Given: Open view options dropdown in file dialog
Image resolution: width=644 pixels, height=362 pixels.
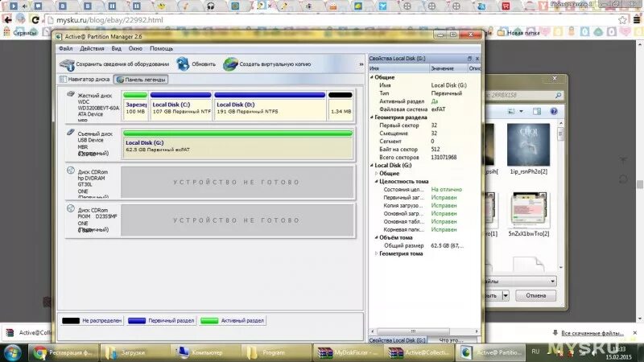Looking at the screenshot, I should pos(521,111).
